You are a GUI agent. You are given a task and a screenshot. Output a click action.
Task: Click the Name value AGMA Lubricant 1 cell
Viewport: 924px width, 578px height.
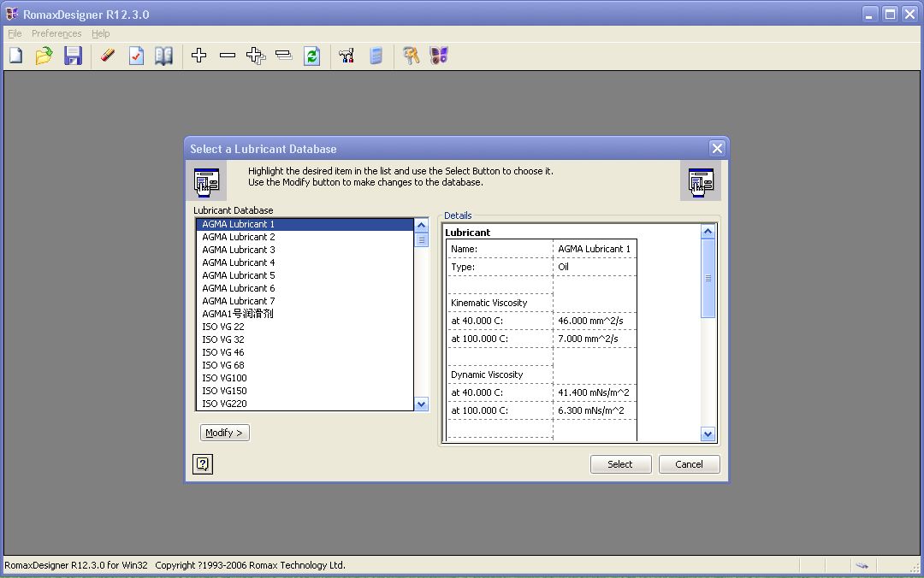[x=595, y=249]
